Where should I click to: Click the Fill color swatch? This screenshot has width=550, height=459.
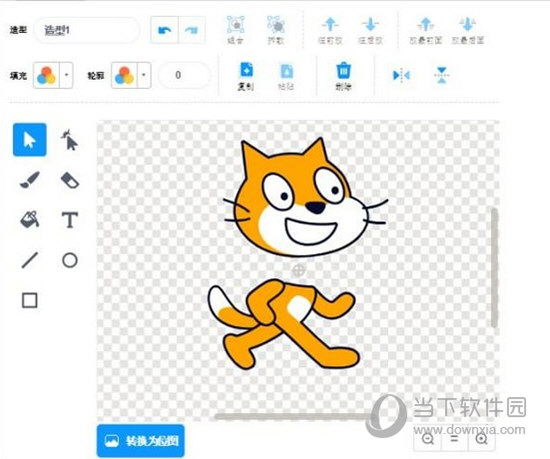46,75
